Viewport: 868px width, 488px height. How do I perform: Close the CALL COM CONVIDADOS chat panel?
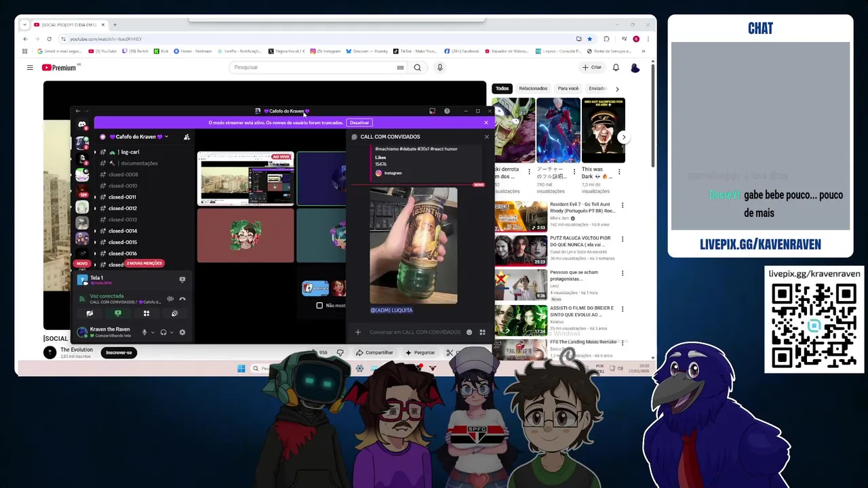click(486, 137)
